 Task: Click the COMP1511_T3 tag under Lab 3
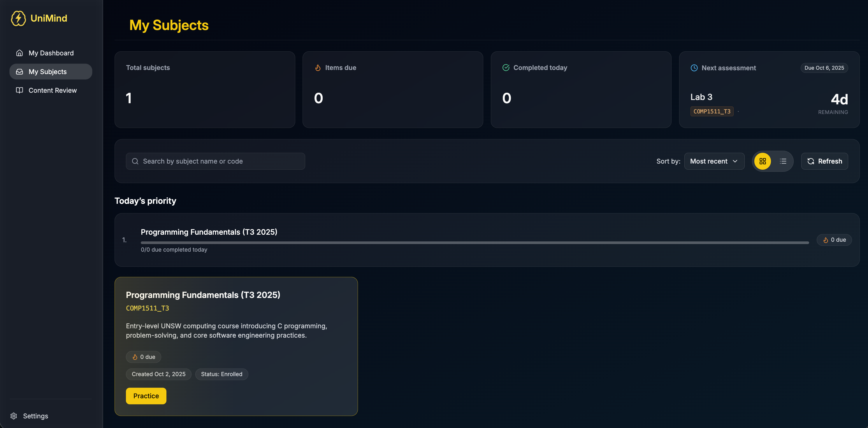pos(712,112)
